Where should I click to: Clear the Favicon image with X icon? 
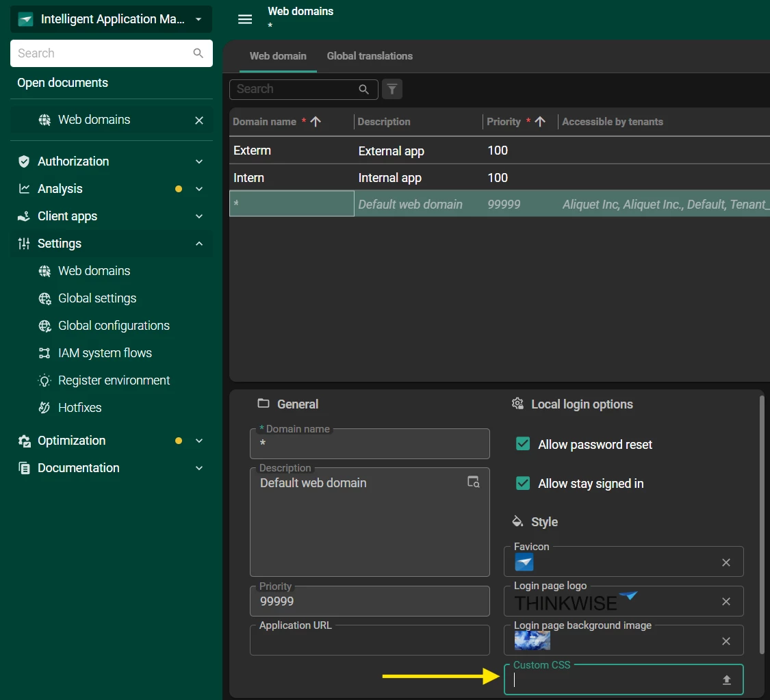pyautogui.click(x=726, y=562)
